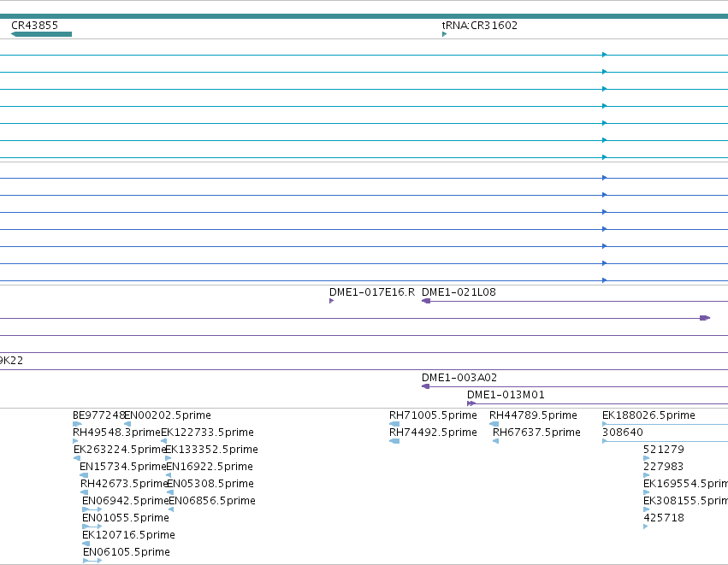This screenshot has width=728, height=565.
Task: Select the RH44789.5prime arrow glyph
Action: (x=494, y=424)
